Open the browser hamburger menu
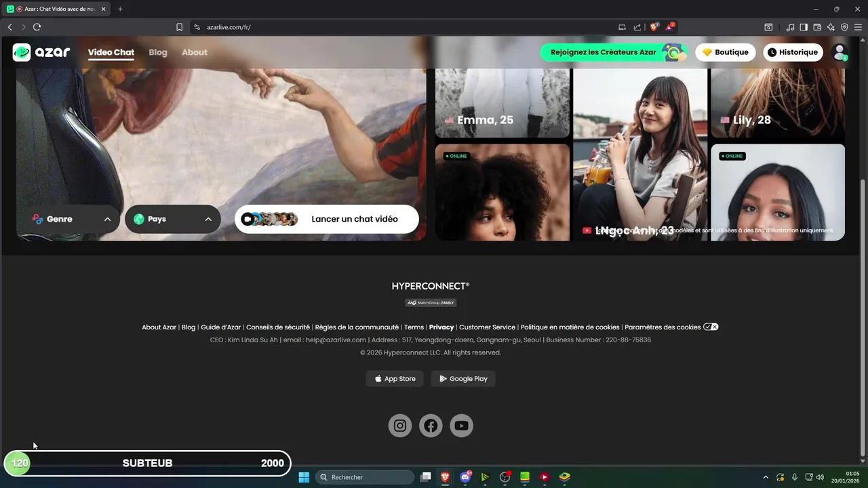This screenshot has width=868, height=488. [858, 27]
